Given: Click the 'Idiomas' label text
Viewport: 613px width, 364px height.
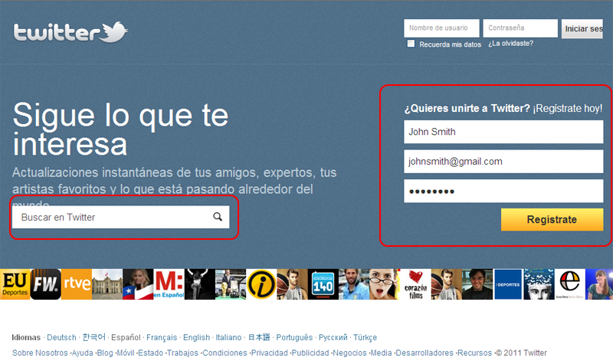Looking at the screenshot, I should (26, 337).
